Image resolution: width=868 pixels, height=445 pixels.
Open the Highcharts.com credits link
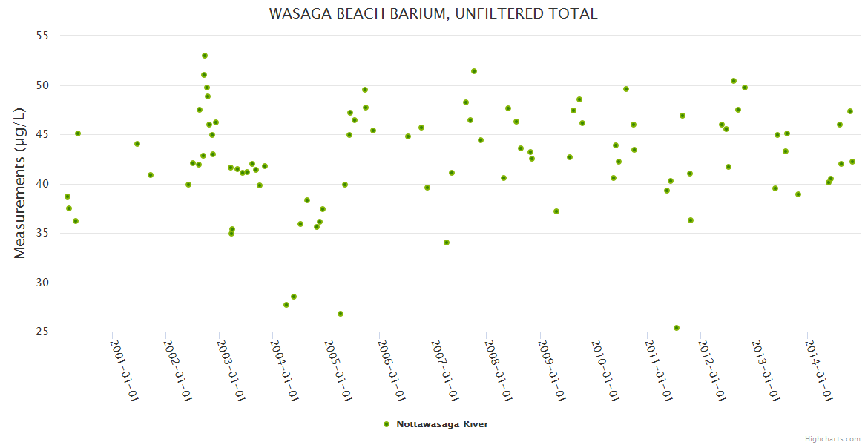(x=832, y=438)
